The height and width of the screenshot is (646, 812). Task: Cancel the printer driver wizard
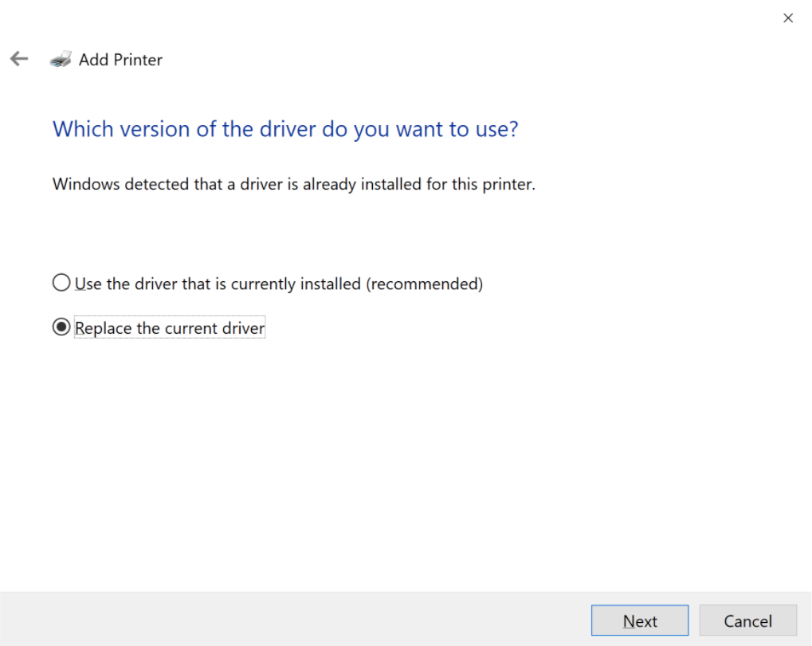coord(747,621)
